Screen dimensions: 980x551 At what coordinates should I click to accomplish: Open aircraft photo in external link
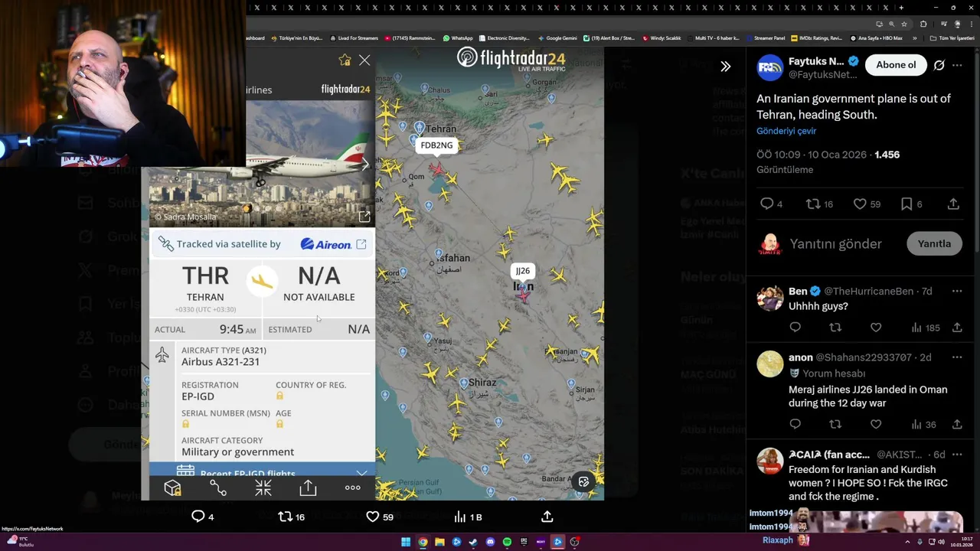coord(364,217)
